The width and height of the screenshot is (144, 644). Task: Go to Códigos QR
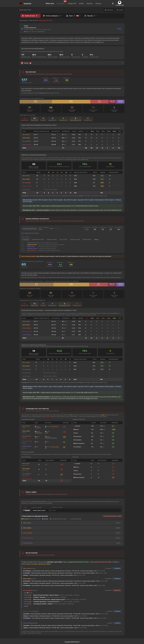(72, 4)
